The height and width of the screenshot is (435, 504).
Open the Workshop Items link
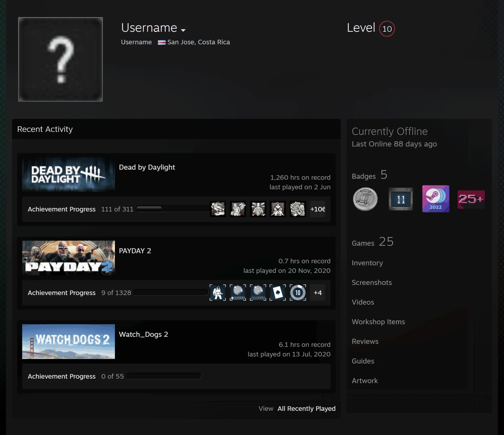tap(378, 322)
